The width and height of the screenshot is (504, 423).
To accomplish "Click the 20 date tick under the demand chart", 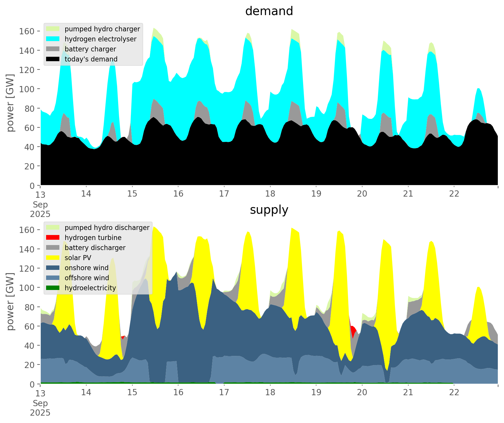I will click(362, 194).
